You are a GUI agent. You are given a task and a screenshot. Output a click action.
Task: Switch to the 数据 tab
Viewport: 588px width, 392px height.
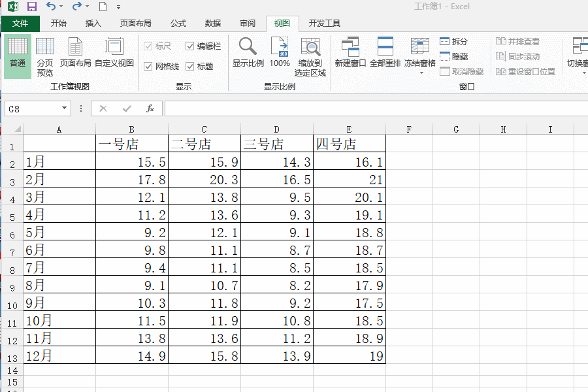tap(212, 24)
